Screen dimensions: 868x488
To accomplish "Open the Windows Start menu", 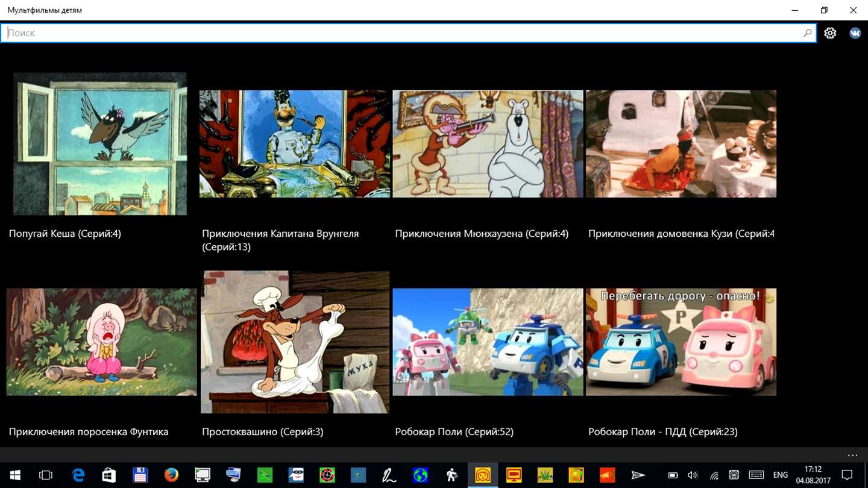I will 14,475.
